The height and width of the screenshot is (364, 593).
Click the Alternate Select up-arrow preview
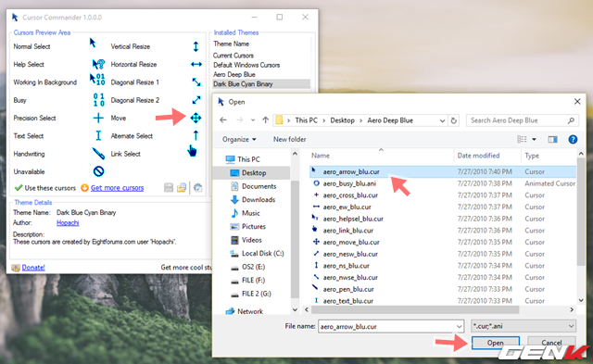tap(196, 135)
